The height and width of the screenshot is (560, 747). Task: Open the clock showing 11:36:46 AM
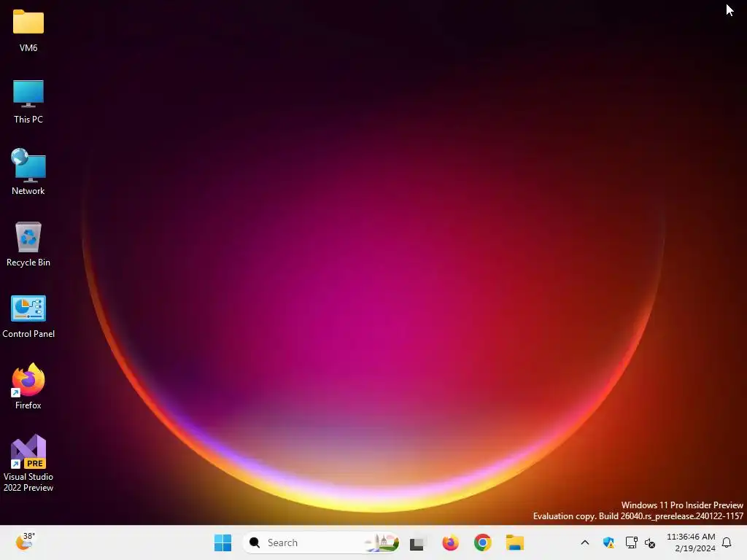tap(691, 542)
